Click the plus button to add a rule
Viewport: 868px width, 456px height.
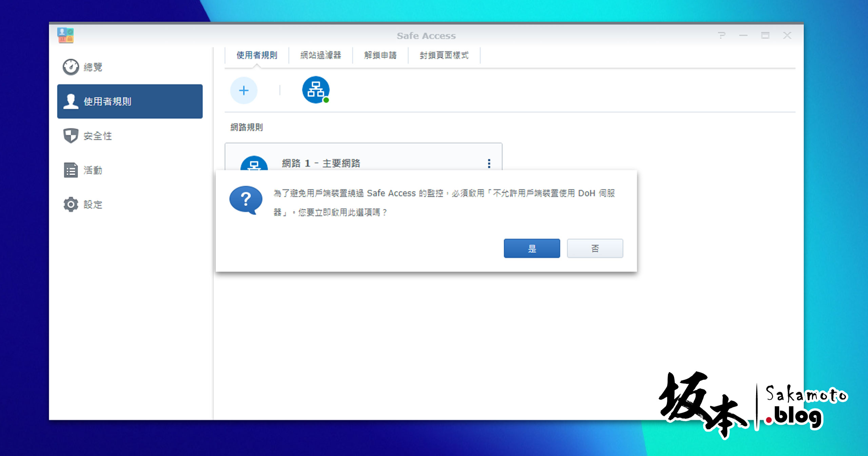coord(244,90)
